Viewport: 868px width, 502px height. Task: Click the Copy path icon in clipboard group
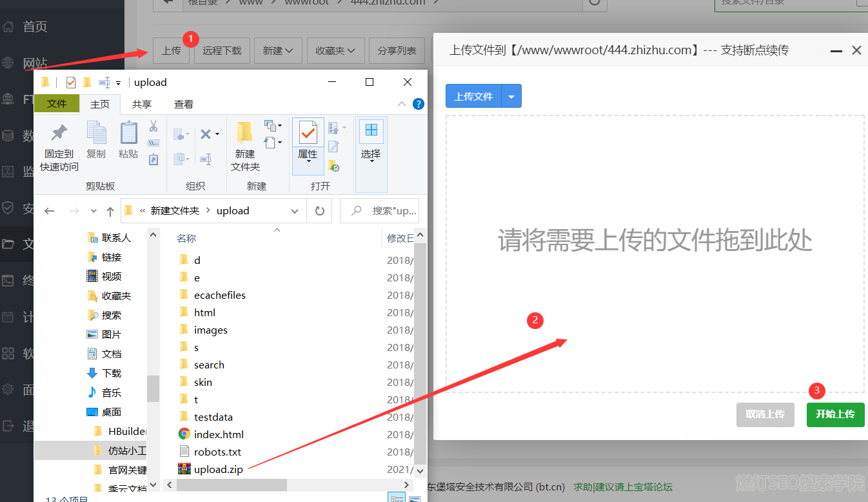click(153, 143)
